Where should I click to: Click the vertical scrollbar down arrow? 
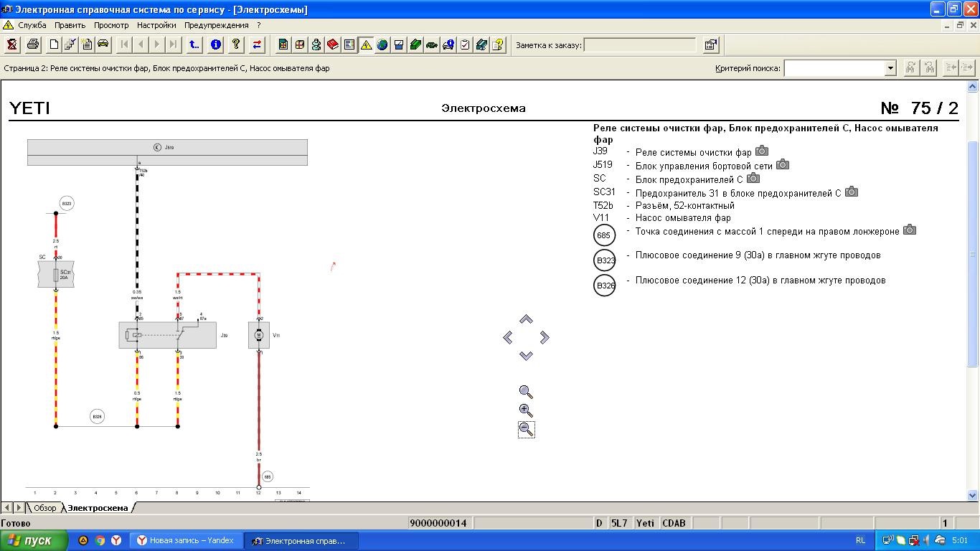(x=974, y=495)
